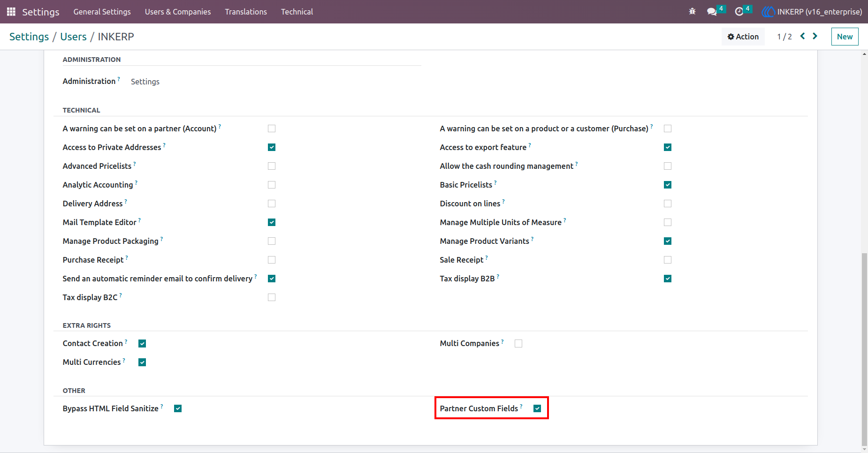Toggle Bypass HTML Field Sanitize checkbox
The width and height of the screenshot is (868, 453).
click(178, 408)
